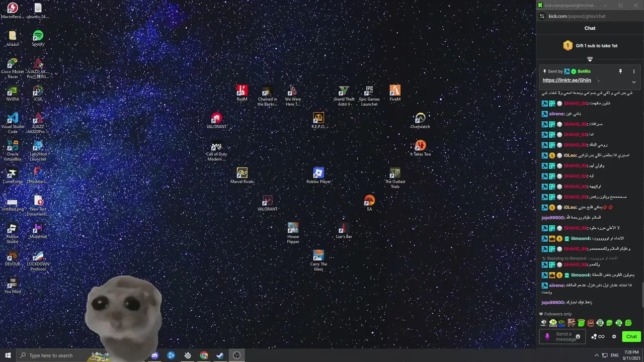Select the Liar's Bar game icon
The image size is (644, 362).
pos(344,230)
